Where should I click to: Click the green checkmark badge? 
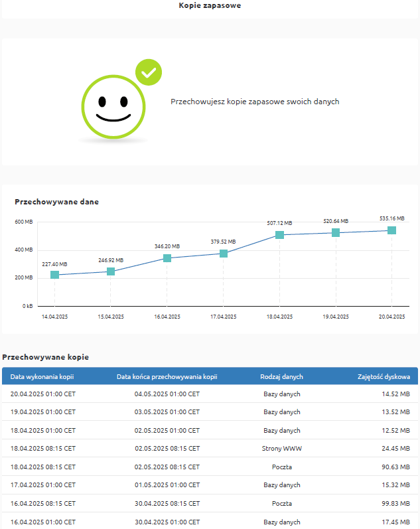click(149, 72)
